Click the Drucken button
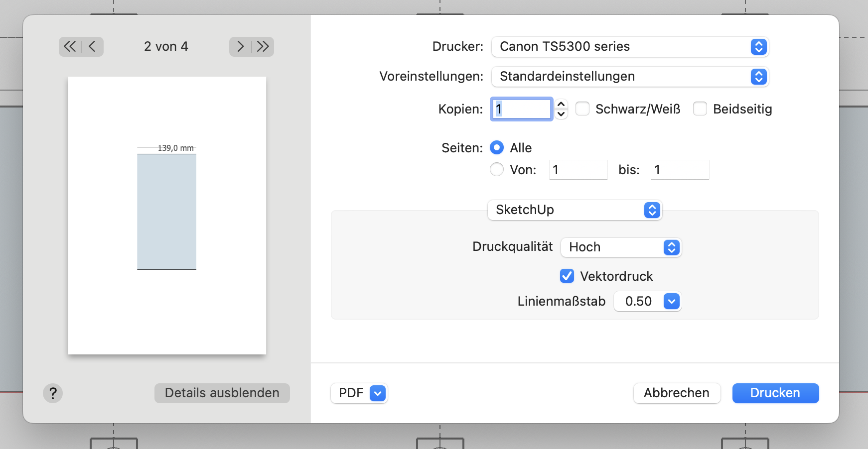This screenshot has width=868, height=449. (x=775, y=393)
